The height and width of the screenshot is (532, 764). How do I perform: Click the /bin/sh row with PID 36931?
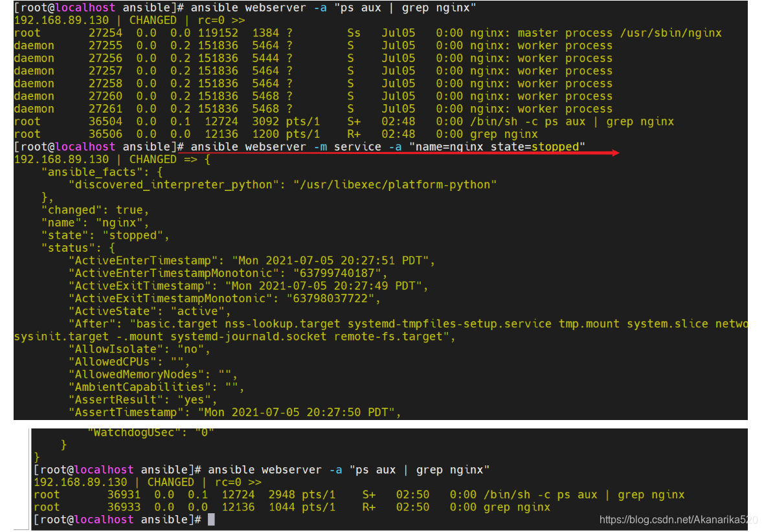tap(359, 495)
